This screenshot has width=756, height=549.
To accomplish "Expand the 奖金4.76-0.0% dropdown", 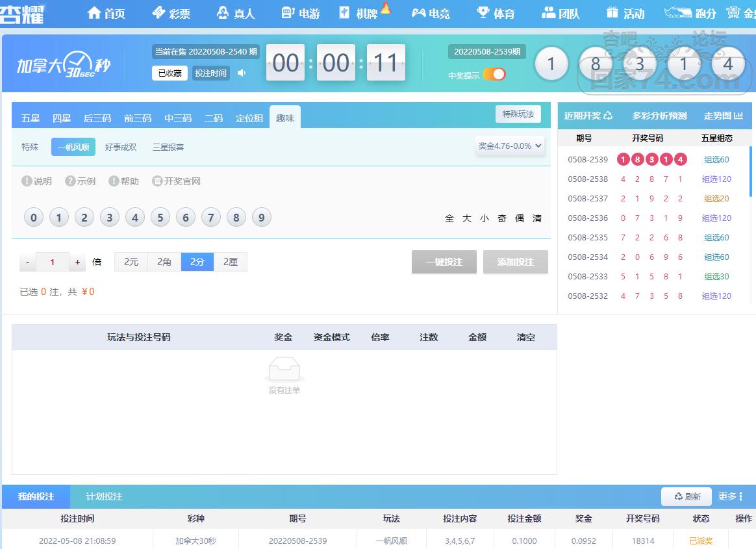I will click(x=509, y=146).
